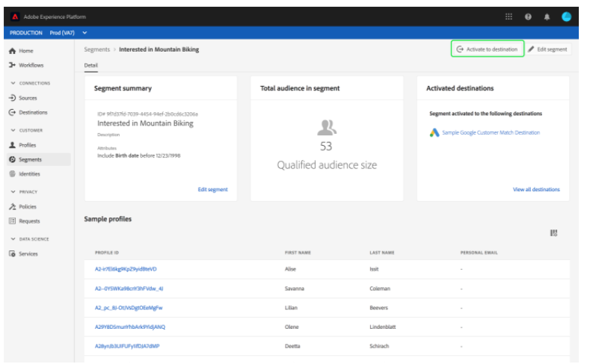Screen dimensions: 596x364
Task: Collapse the Privacy sidebar section
Action: 13,191
